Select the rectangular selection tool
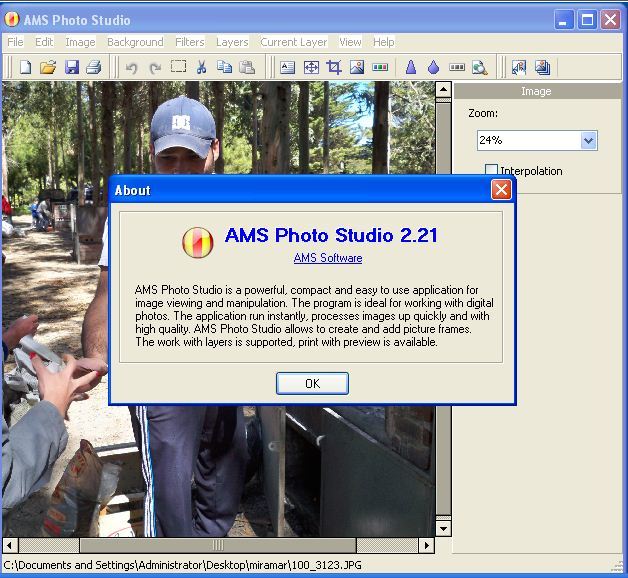The height and width of the screenshot is (578, 628). coord(178,66)
